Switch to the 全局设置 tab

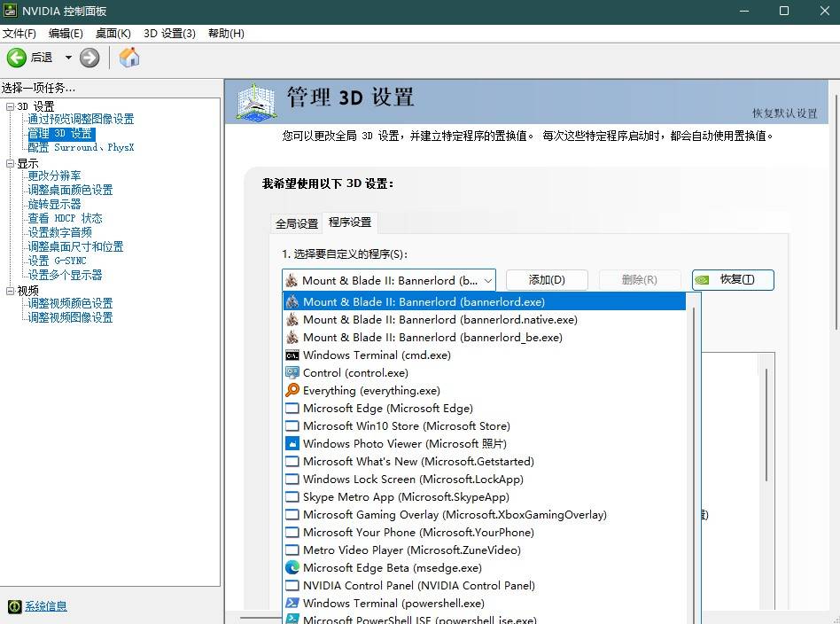tap(297, 223)
